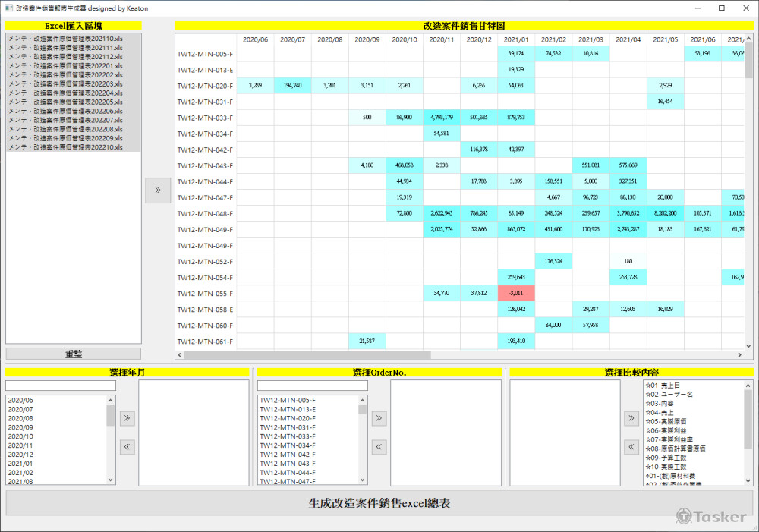
Task: Click the 2021/01 column header in chart
Action: [x=516, y=39]
